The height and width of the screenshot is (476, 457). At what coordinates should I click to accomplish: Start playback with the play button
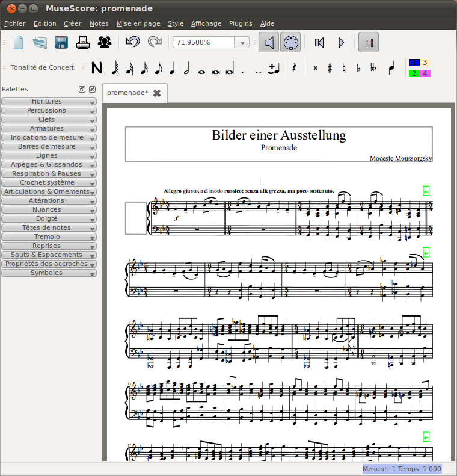pos(341,43)
